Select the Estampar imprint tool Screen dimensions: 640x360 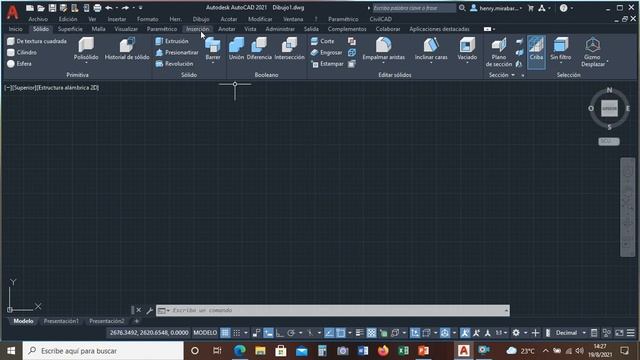coord(327,64)
